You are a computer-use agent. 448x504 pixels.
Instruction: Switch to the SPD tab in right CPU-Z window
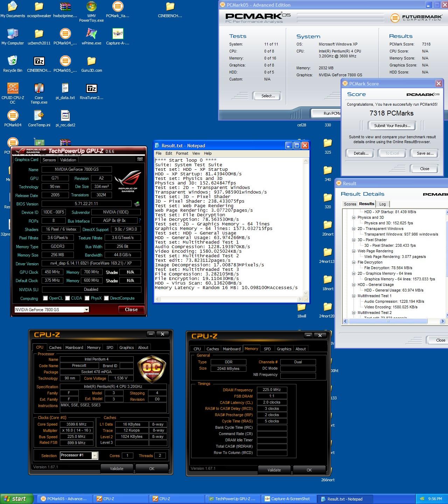pyautogui.click(x=267, y=349)
